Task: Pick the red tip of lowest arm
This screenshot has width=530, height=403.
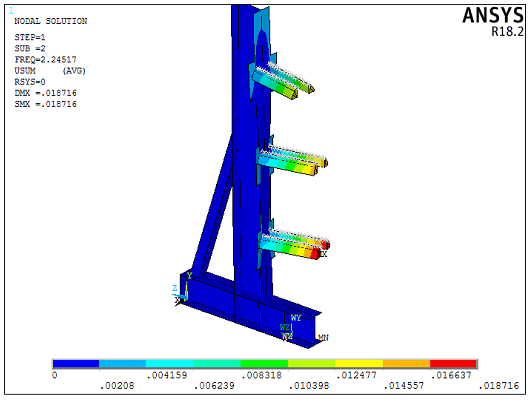Action: [315, 254]
